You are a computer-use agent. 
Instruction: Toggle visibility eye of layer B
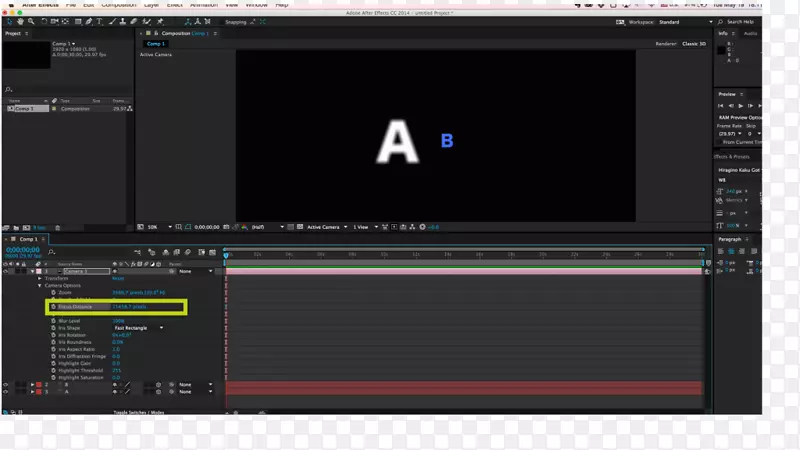point(6,385)
